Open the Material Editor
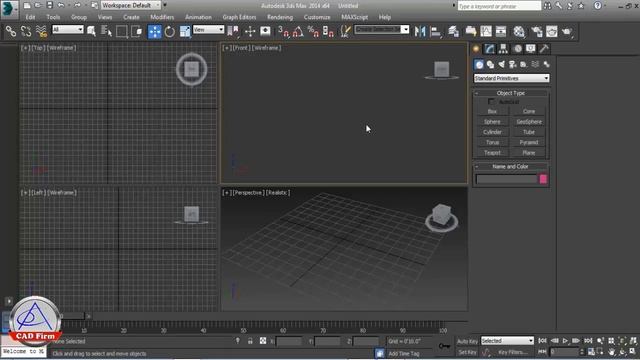 click(519, 31)
